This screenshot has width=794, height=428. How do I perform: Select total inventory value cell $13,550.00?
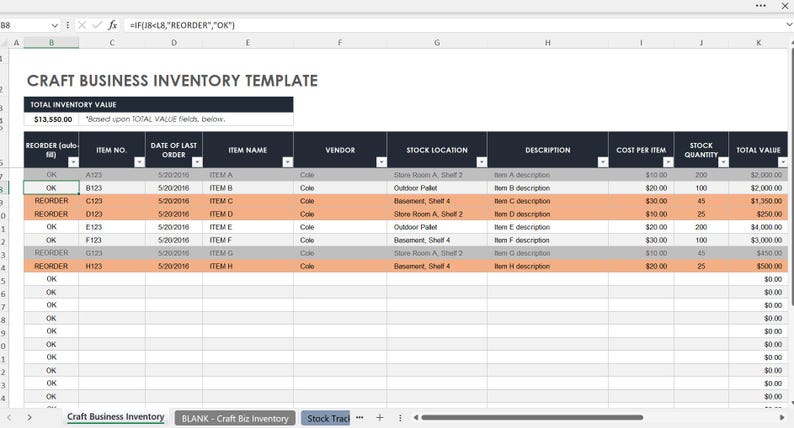pyautogui.click(x=51, y=119)
